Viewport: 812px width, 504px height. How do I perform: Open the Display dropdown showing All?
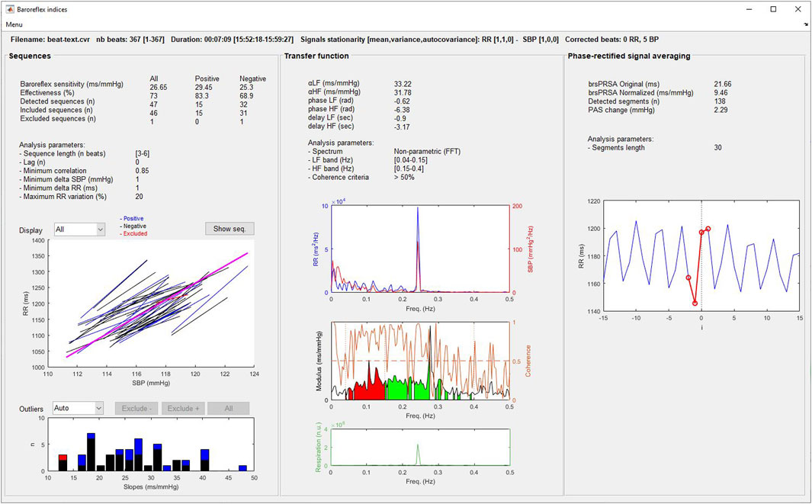[x=80, y=230]
